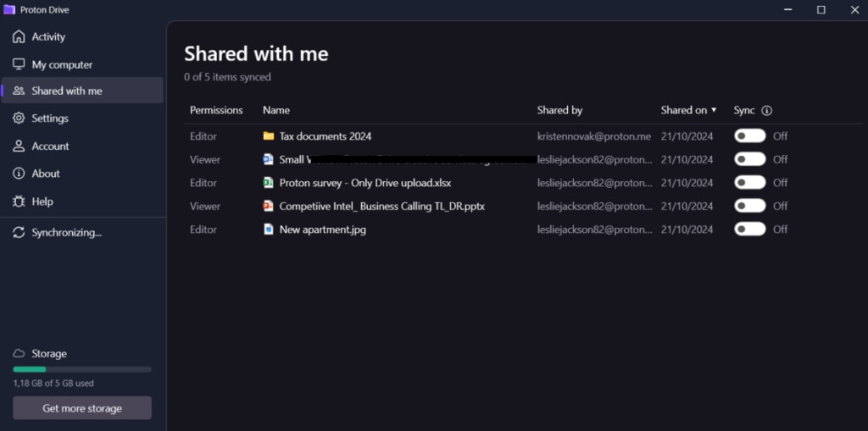Screen dimensions: 868x431
Task: Click the Shared on column header
Action: (x=684, y=110)
